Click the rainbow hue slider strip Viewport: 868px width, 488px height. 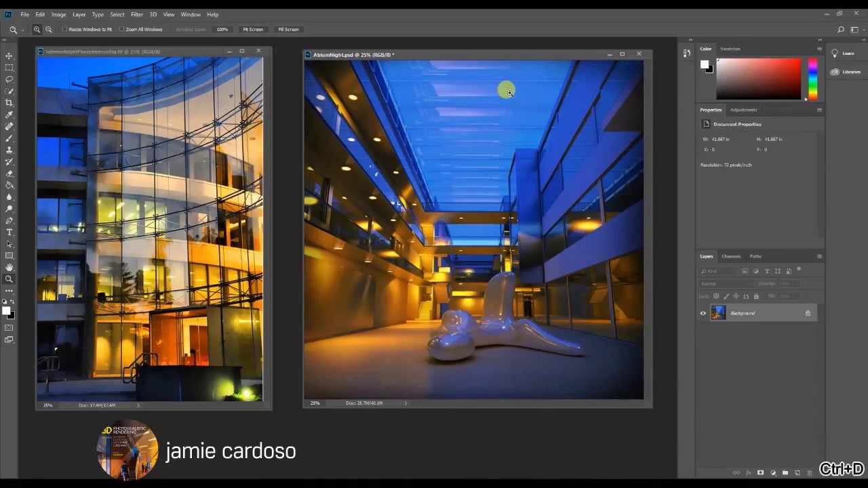[812, 79]
